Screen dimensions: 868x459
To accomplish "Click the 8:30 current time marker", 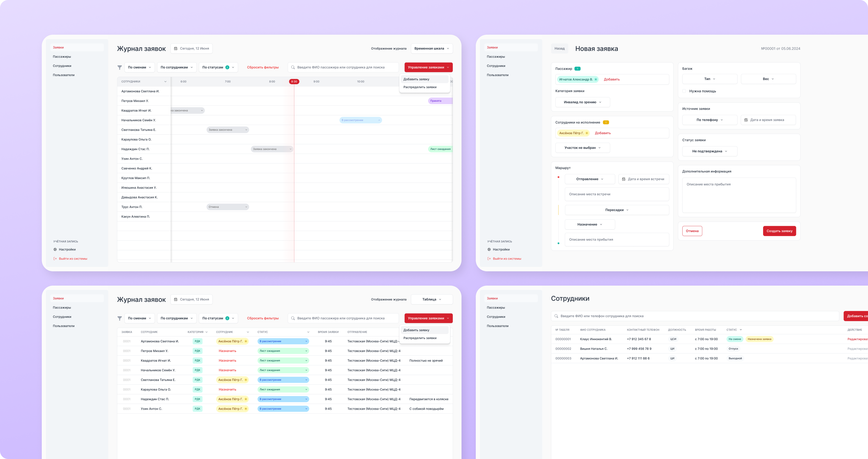I will (x=294, y=82).
